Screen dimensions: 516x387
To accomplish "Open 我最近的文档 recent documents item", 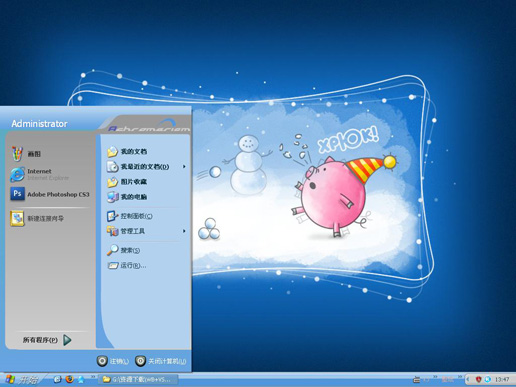I will click(x=145, y=166).
